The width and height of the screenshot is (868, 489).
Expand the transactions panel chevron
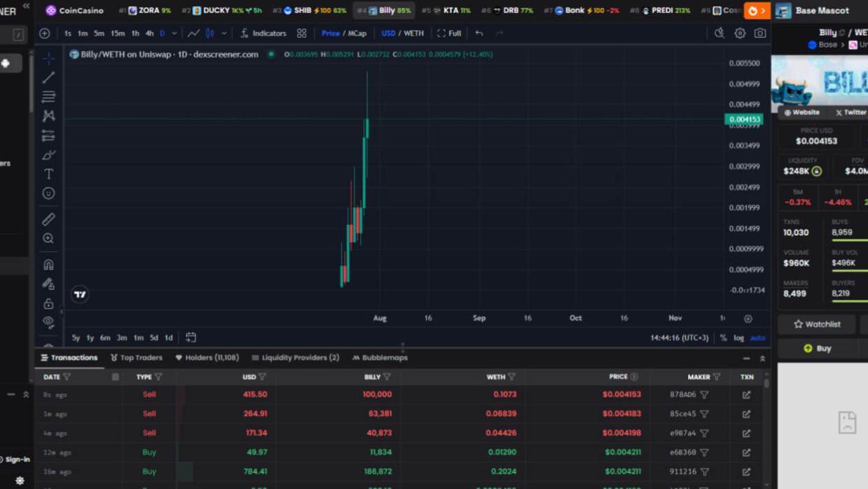click(762, 358)
